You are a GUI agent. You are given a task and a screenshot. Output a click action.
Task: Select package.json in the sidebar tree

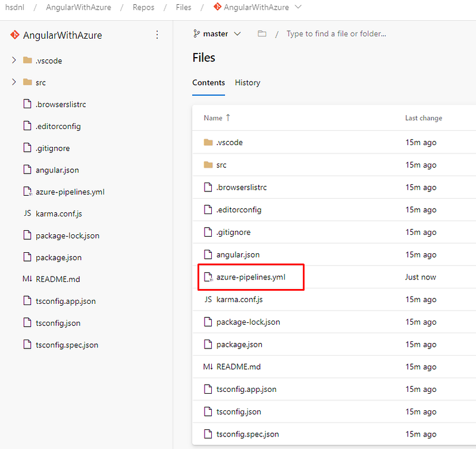click(58, 258)
